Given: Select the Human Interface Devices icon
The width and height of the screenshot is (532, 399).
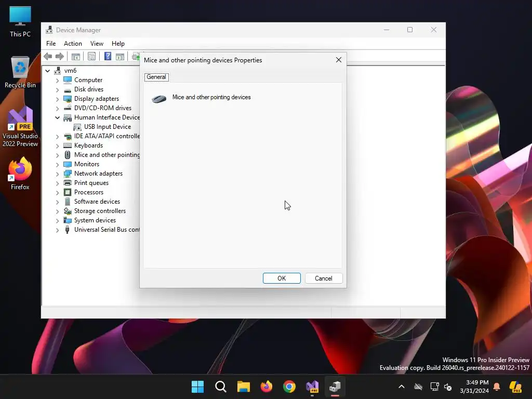Looking at the screenshot, I should coord(68,118).
